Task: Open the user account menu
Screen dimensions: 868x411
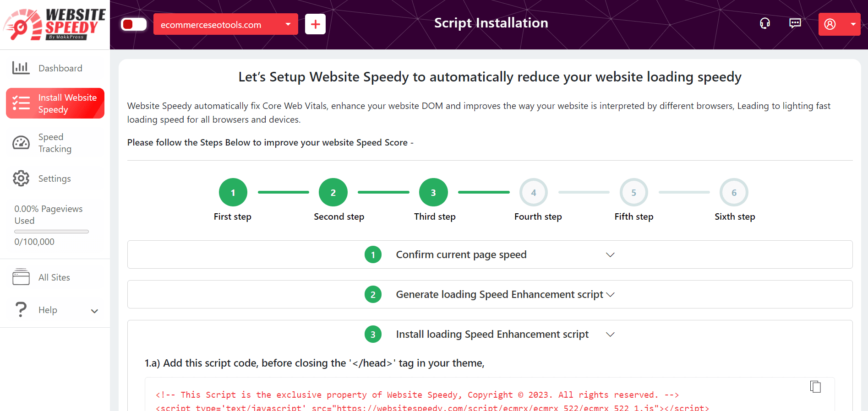Action: click(x=839, y=24)
